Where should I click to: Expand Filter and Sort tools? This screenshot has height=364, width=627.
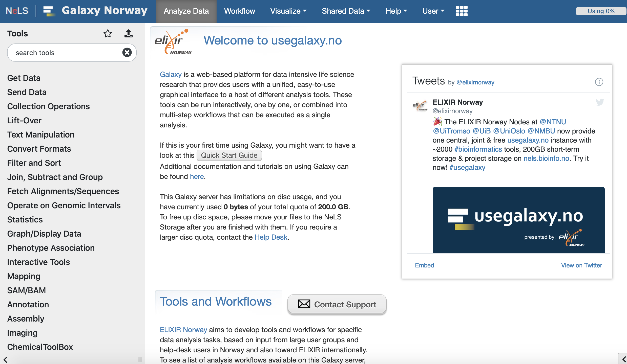34,163
